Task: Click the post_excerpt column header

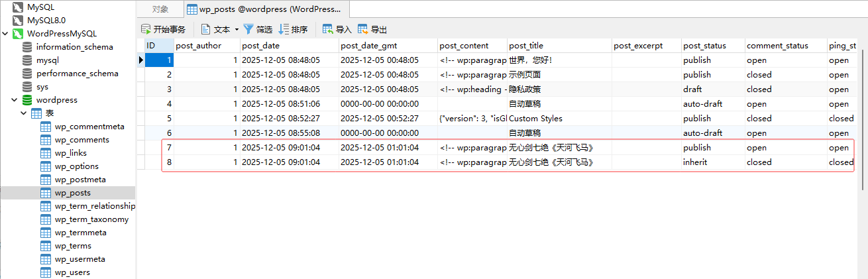Action: [647, 46]
